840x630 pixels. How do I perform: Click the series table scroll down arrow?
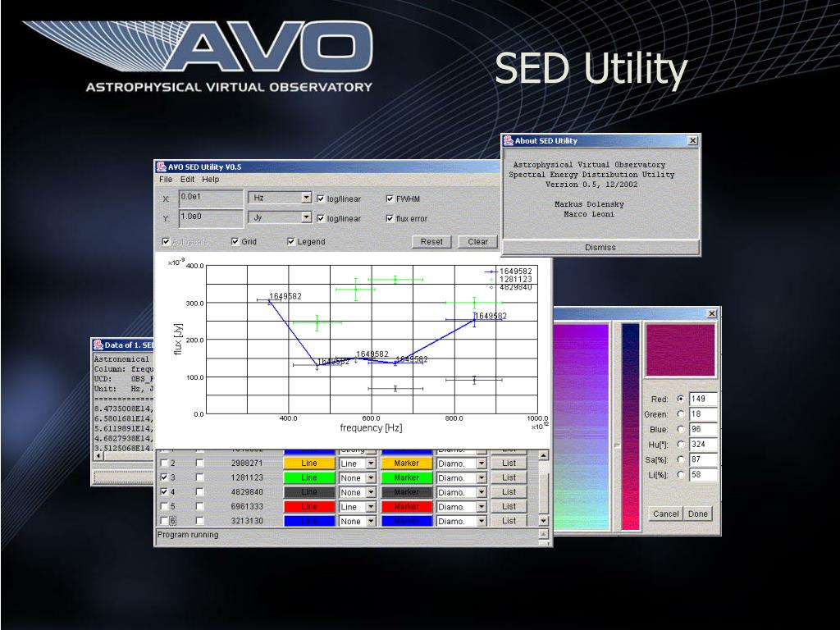tap(543, 521)
